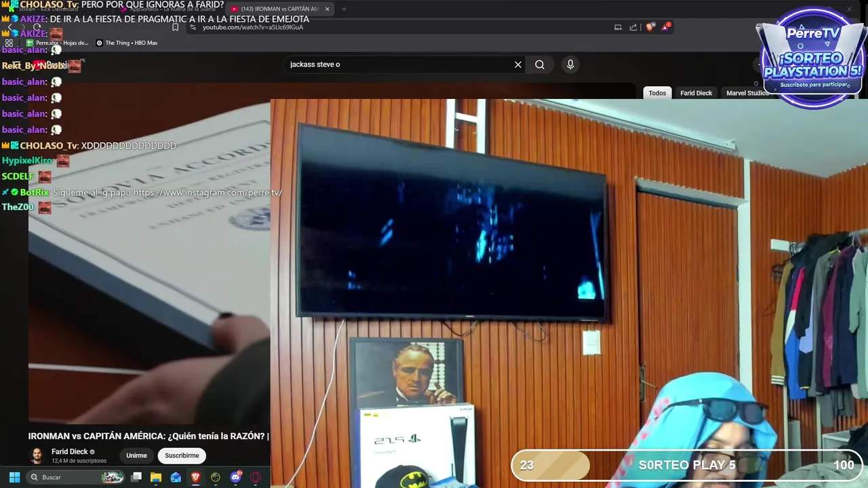Click the share icon in the address bar
Viewport: 868px width, 488px height.
coord(633,27)
